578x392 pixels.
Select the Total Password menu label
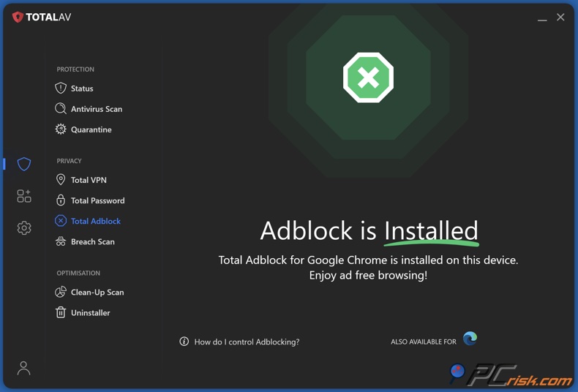(x=98, y=200)
